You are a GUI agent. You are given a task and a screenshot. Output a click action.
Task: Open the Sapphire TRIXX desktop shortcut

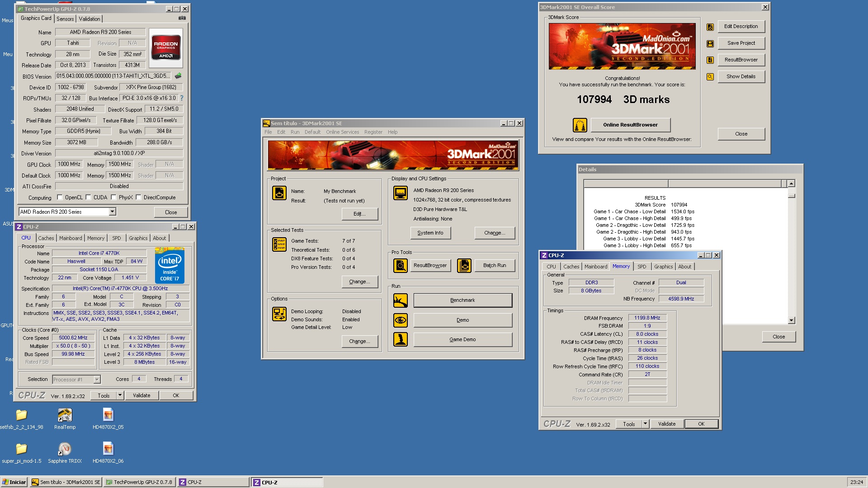pyautogui.click(x=65, y=453)
